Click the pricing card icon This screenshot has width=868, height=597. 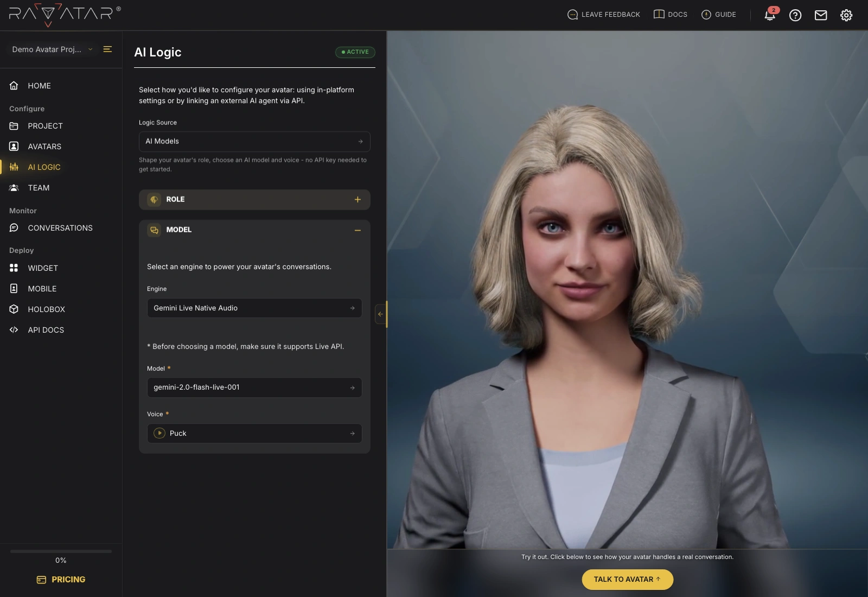pos(41,580)
